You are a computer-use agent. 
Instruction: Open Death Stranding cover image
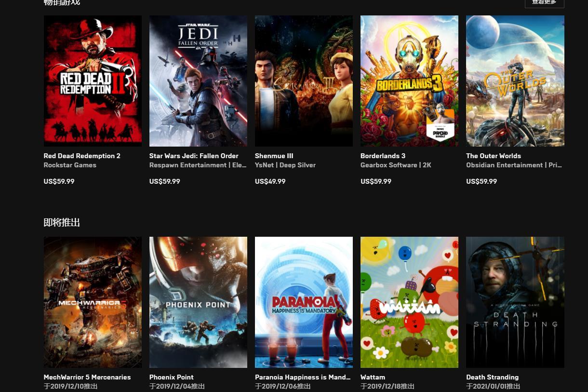[515, 302]
